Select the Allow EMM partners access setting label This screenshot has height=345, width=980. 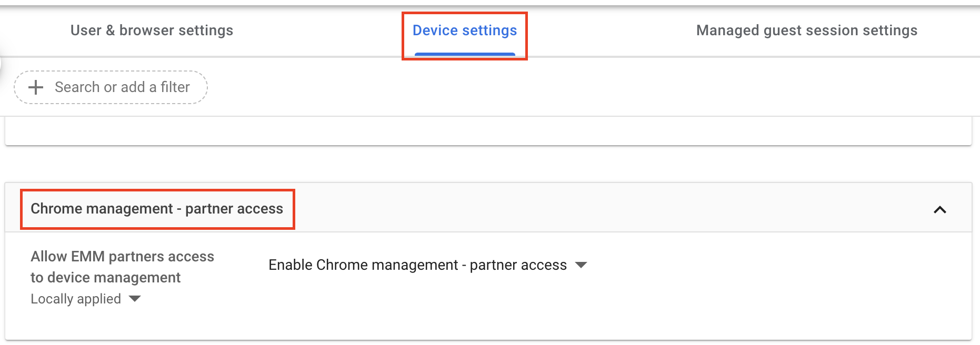122,267
